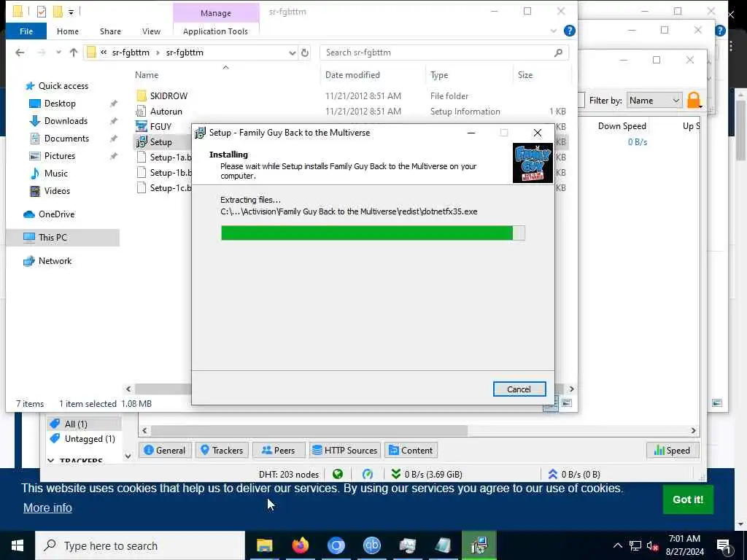Click the taskbar search box
747x560 pixels.
click(x=140, y=545)
